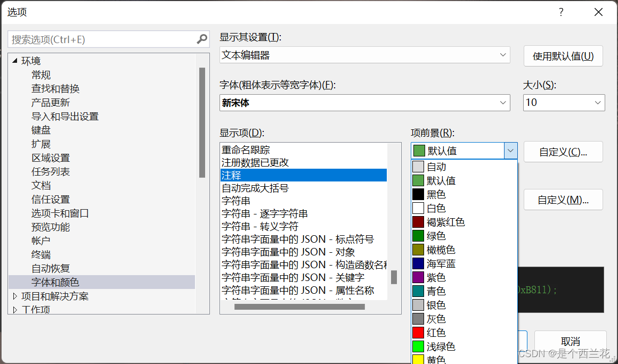The width and height of the screenshot is (618, 364).
Task: Select JSON - 对象 display item
Action: (304, 252)
